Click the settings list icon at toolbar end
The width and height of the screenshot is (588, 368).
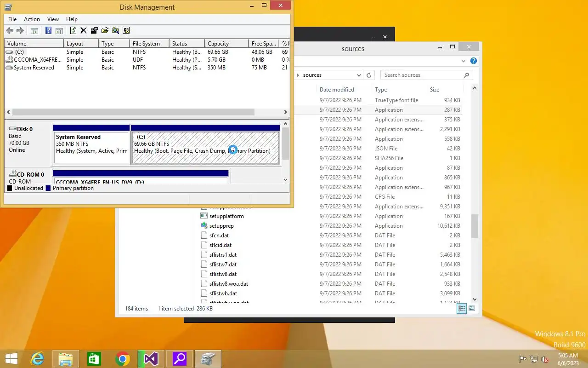(126, 31)
